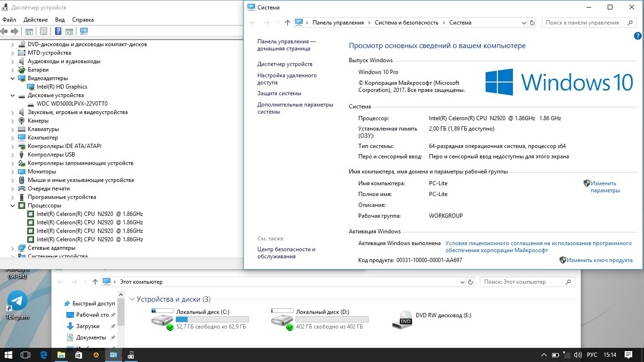The width and height of the screenshot is (644, 362).
Task: Open DVD RW drive (E:) icon
Action: pos(403,320)
